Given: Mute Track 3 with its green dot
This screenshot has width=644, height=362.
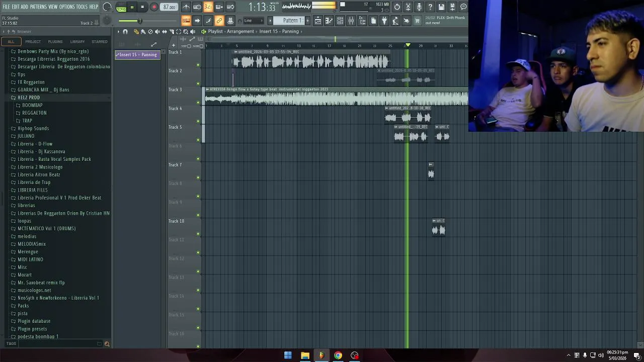Looking at the screenshot, I should 198,102.
